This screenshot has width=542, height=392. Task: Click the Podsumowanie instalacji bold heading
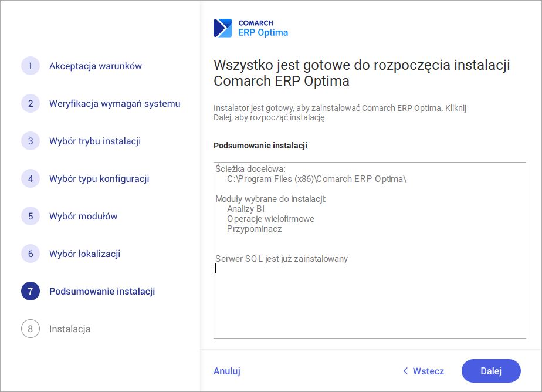click(260, 146)
